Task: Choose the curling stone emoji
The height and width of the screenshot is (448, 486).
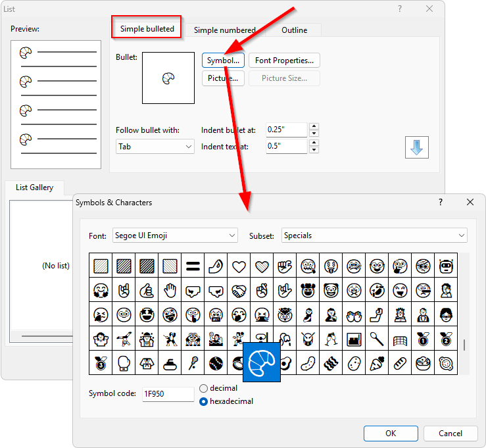Action: click(x=170, y=362)
